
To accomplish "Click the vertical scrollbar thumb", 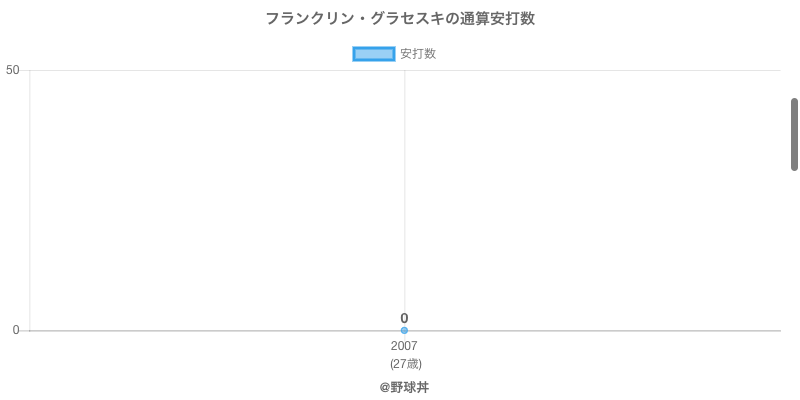I will point(794,134).
